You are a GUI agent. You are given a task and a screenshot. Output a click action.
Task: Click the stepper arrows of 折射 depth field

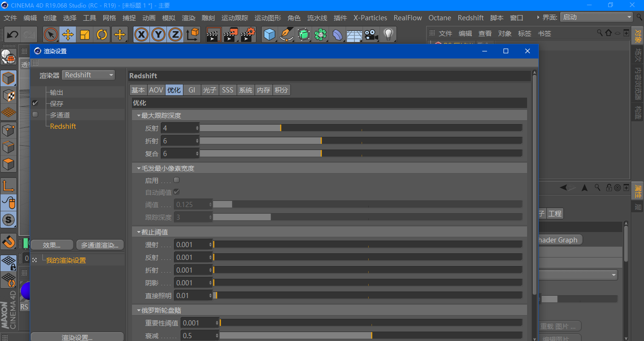[x=197, y=141]
